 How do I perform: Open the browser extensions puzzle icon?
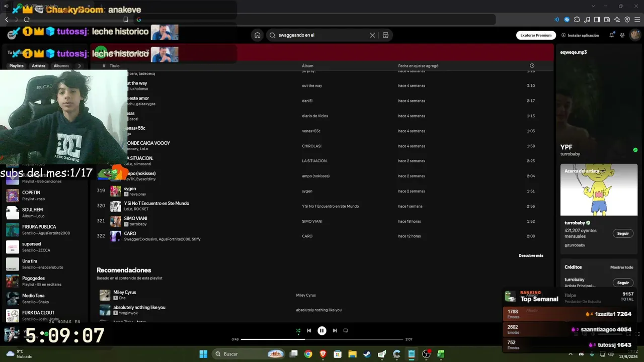pyautogui.click(x=577, y=20)
